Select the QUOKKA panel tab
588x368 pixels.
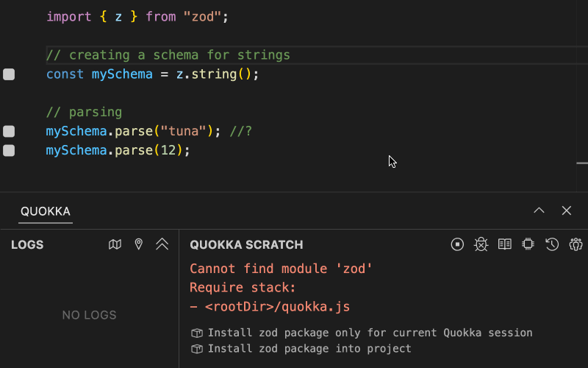tap(46, 211)
